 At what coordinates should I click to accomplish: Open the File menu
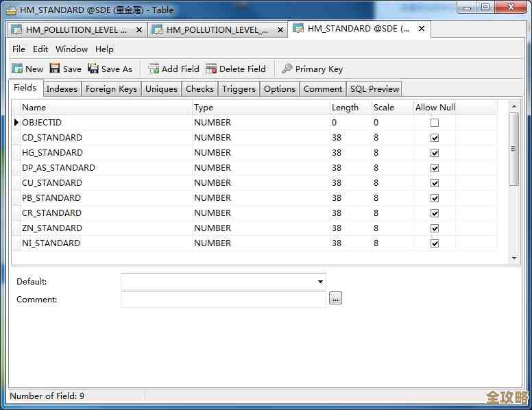coord(19,49)
